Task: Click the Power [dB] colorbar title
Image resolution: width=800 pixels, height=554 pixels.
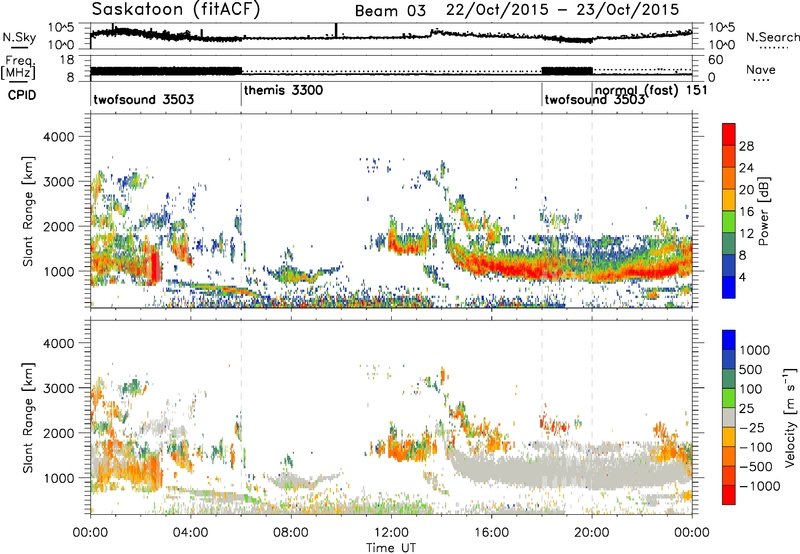Action: point(764,211)
